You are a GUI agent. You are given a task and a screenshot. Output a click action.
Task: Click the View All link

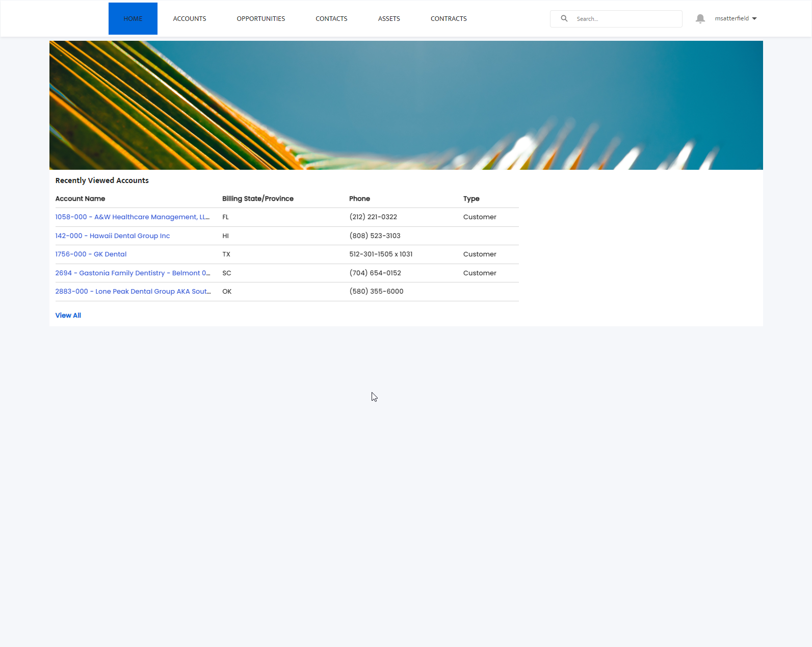pos(68,316)
